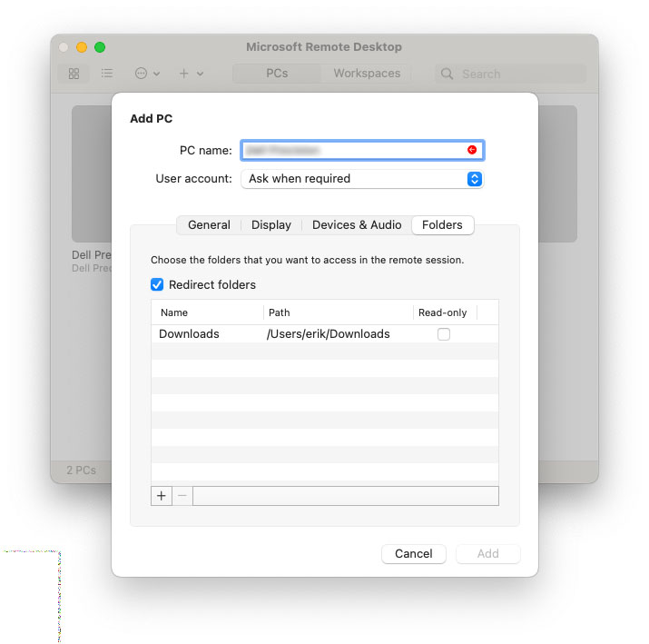Open the ellipsis actions menu icon
This screenshot has width=649, height=644.
pyautogui.click(x=141, y=74)
